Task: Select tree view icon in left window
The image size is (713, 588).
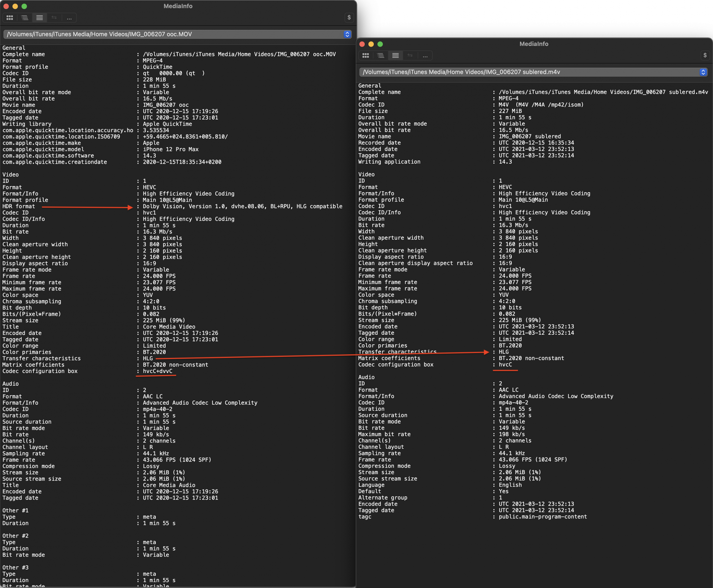Action: (x=25, y=17)
